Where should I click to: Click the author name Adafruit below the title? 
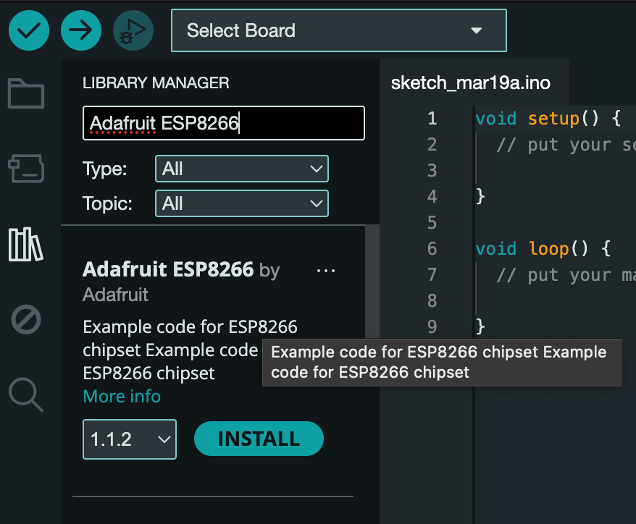[x=116, y=294]
